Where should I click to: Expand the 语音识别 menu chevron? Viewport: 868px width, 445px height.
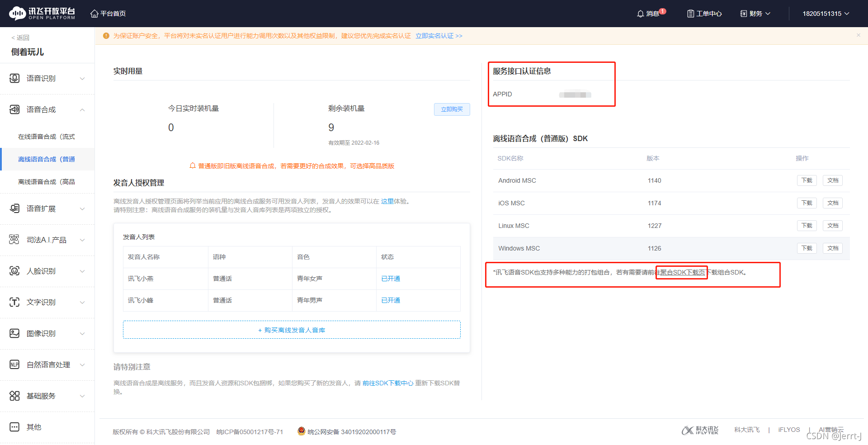coord(82,79)
